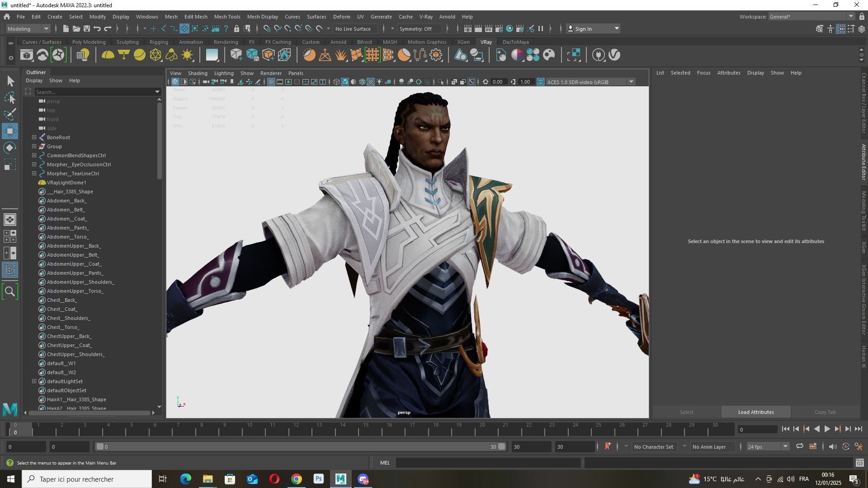Choose the Lasso select tool
This screenshot has height=488, width=868.
10,98
